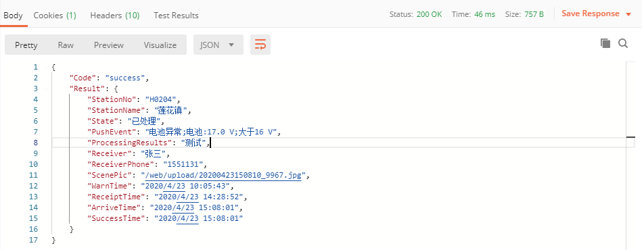Select the Preview view mode

click(x=109, y=45)
